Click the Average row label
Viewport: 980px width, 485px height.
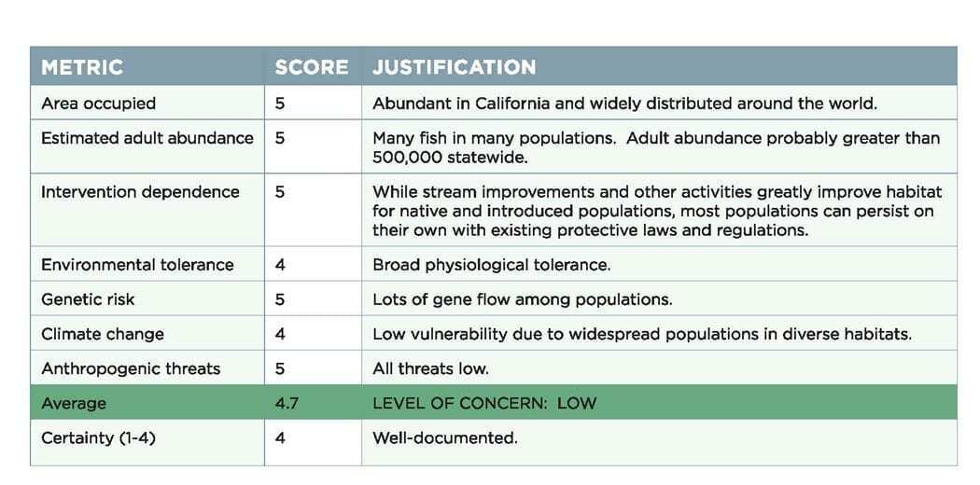point(74,403)
